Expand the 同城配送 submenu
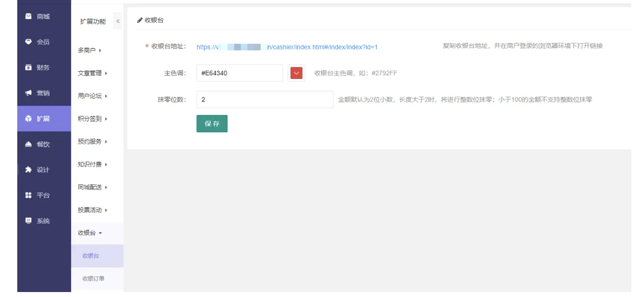 coord(93,187)
